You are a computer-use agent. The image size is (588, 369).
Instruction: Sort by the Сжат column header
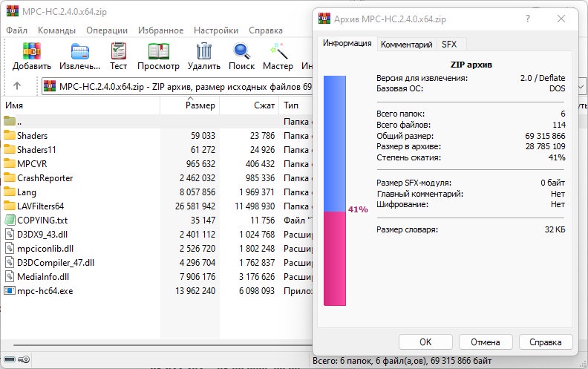pyautogui.click(x=249, y=105)
